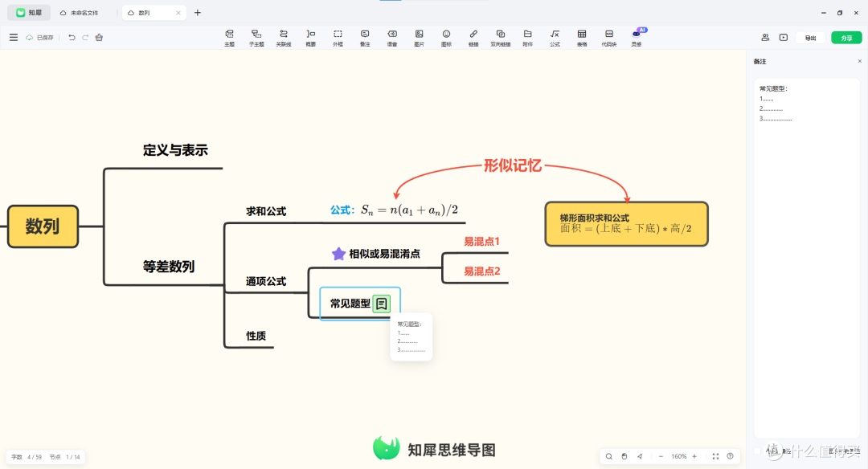Click the purple star marker icon
The width and height of the screenshot is (868, 469).
pos(338,254)
